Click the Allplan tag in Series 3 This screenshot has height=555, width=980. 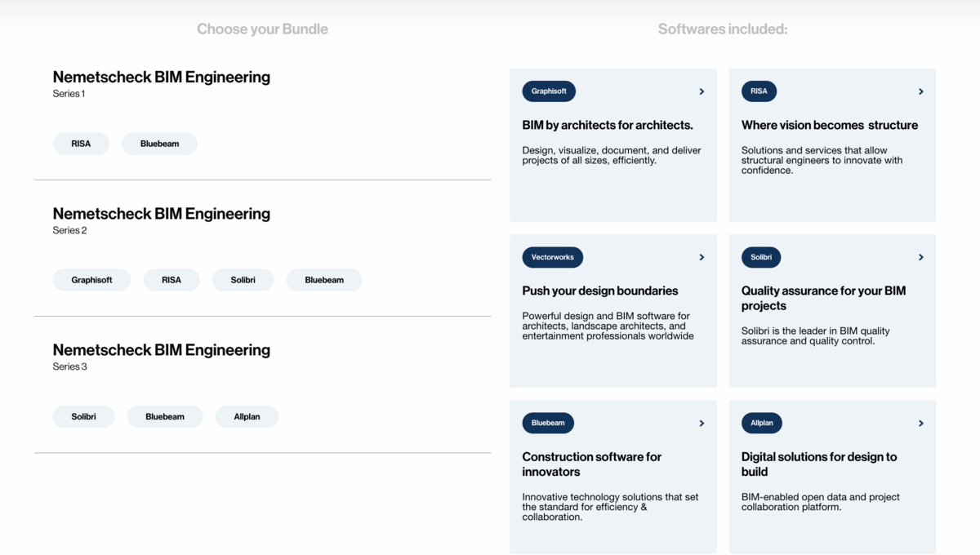[x=247, y=416]
